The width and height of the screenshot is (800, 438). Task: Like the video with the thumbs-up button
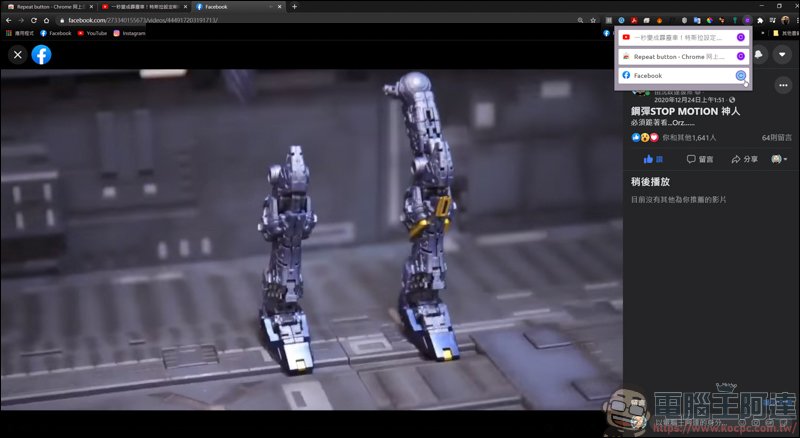pos(654,159)
